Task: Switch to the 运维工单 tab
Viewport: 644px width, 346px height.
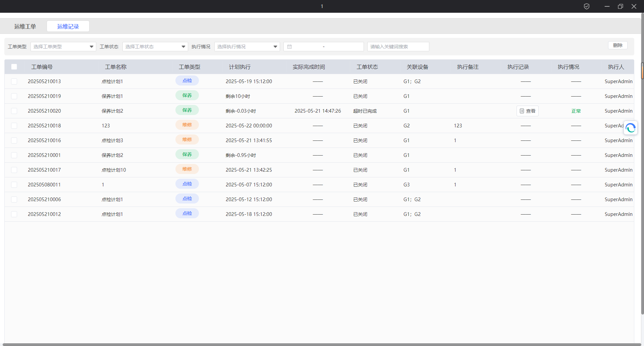Action: 25,26
